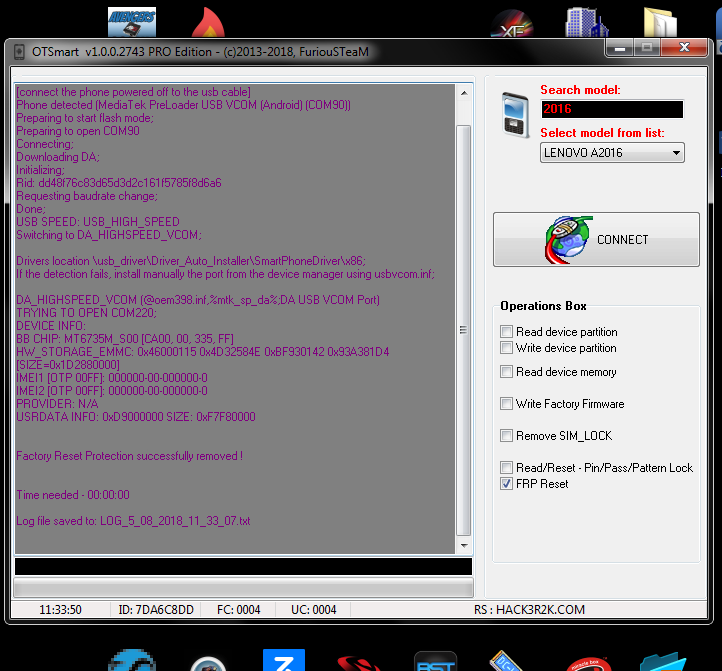The width and height of the screenshot is (722, 671).
Task: Open the round gray disc desktop icon
Action: (208, 664)
